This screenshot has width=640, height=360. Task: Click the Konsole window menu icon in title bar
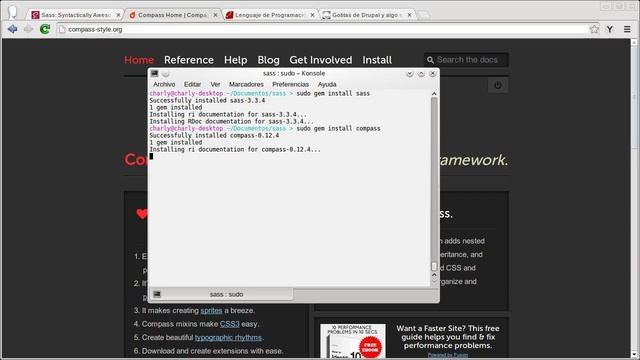pyautogui.click(x=155, y=73)
